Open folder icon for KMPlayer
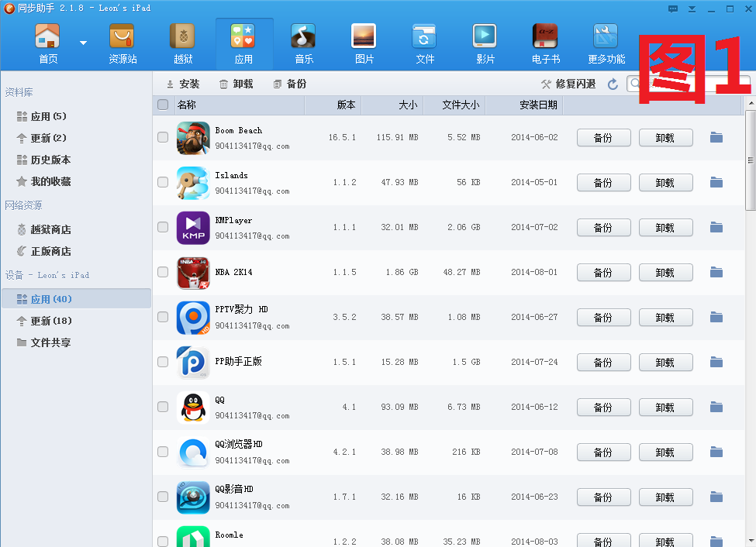This screenshot has height=547, width=756. tap(716, 227)
